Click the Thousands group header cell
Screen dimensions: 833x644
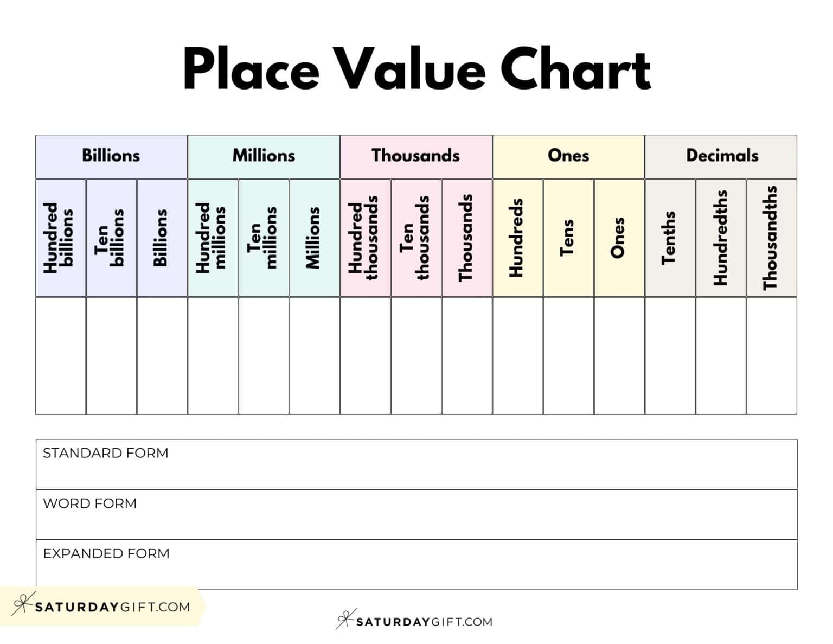pyautogui.click(x=416, y=156)
